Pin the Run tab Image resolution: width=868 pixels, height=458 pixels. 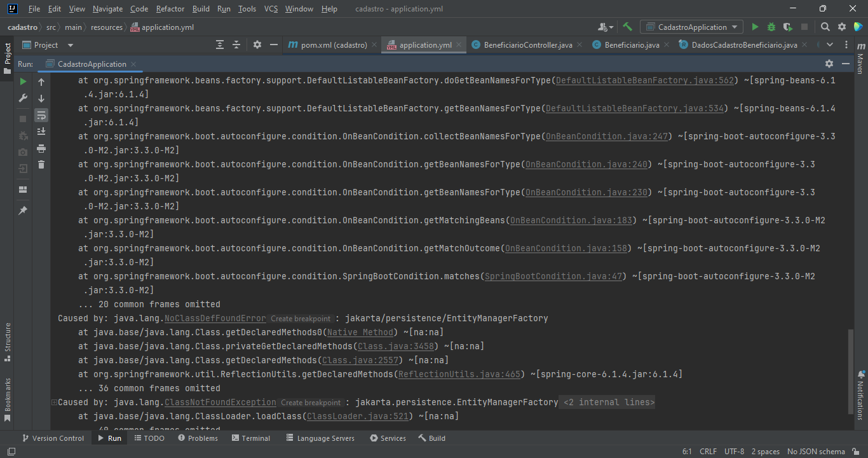23,211
